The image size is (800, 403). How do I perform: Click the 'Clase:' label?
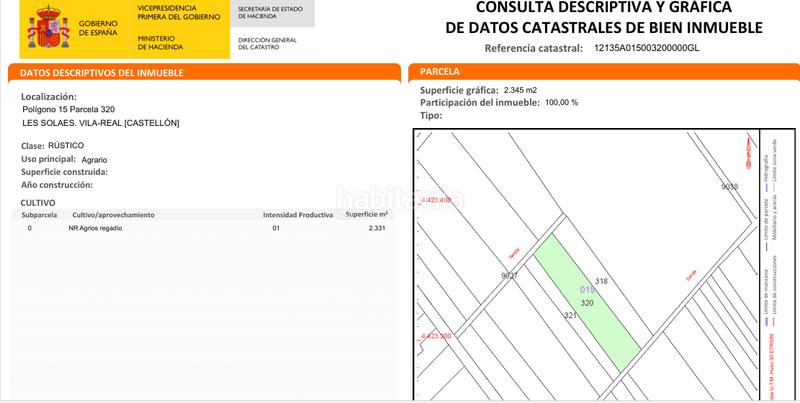click(33, 146)
